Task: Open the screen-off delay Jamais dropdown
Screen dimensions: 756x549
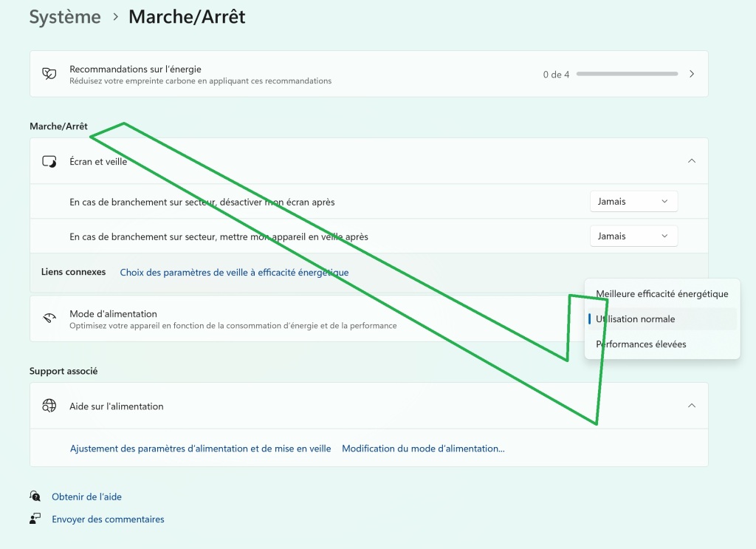Action: [x=633, y=201]
